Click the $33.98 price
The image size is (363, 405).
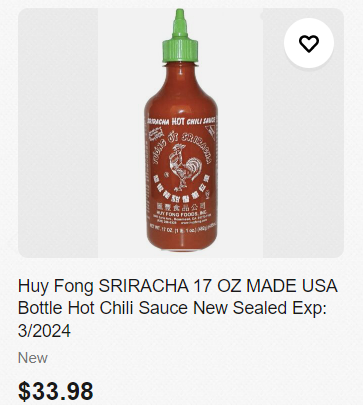click(x=56, y=391)
